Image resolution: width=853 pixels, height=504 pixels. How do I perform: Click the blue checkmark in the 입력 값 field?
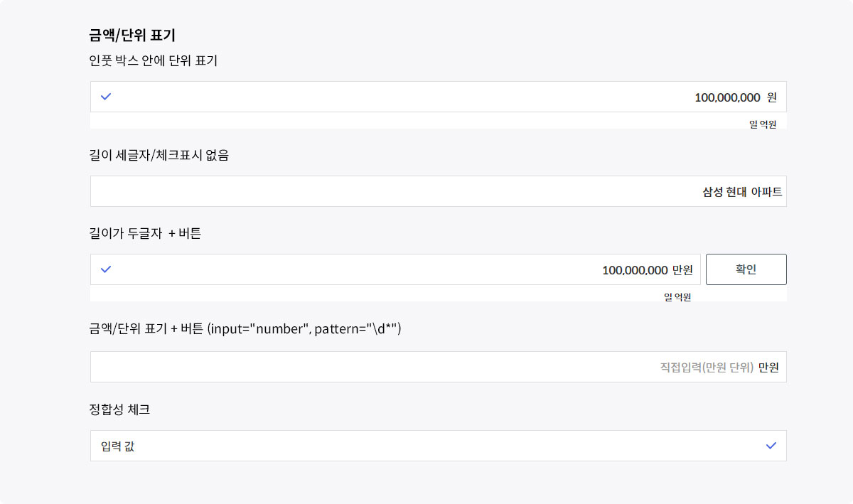pyautogui.click(x=771, y=446)
